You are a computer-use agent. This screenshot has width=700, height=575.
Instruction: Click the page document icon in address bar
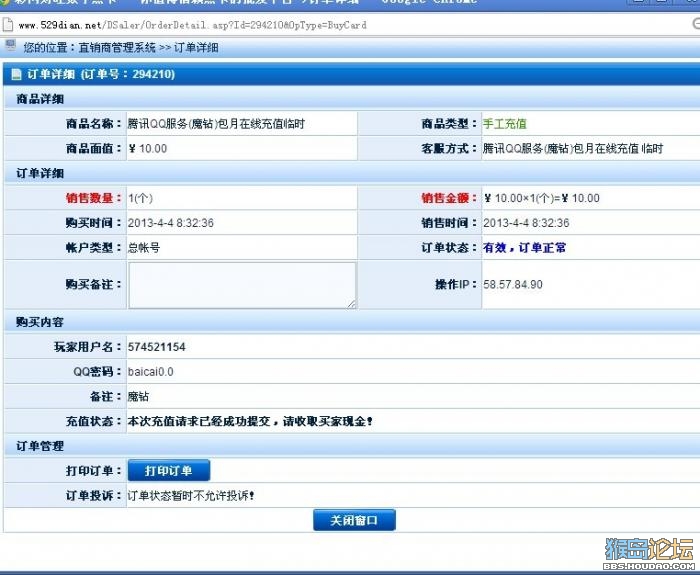tap(8, 25)
